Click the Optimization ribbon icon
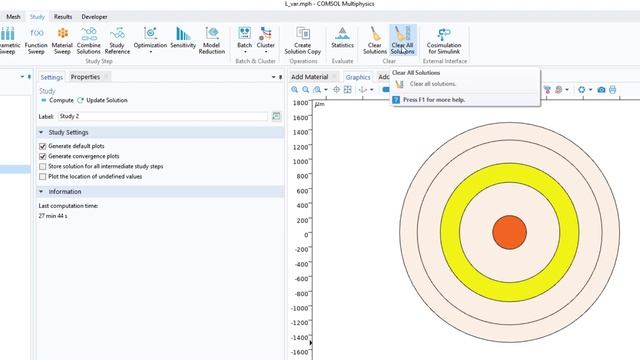The image size is (640, 360). click(150, 33)
